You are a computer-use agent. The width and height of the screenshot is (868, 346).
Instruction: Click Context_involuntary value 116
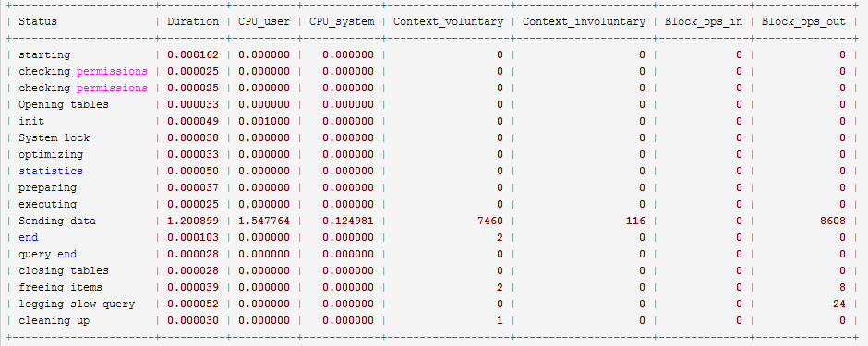[x=635, y=221]
